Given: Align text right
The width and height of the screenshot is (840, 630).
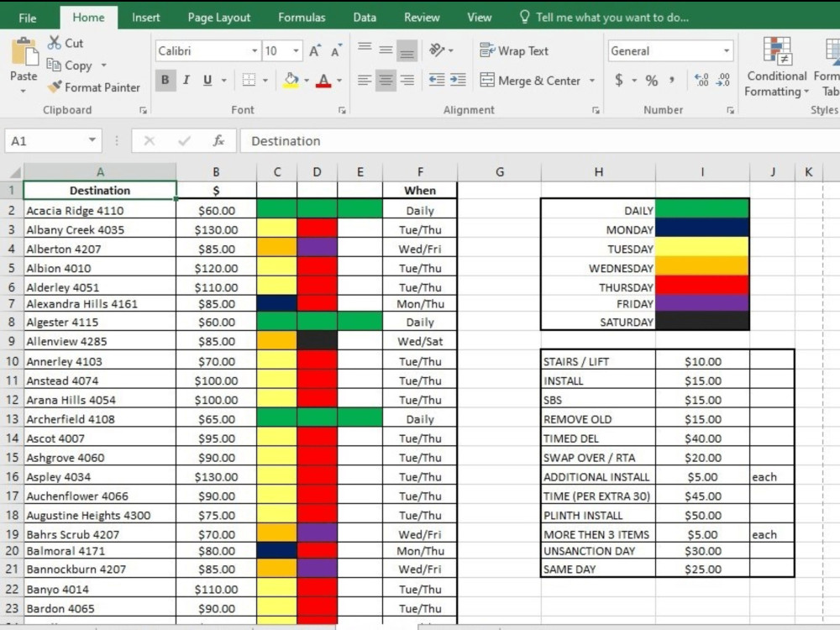Looking at the screenshot, I should 407,80.
